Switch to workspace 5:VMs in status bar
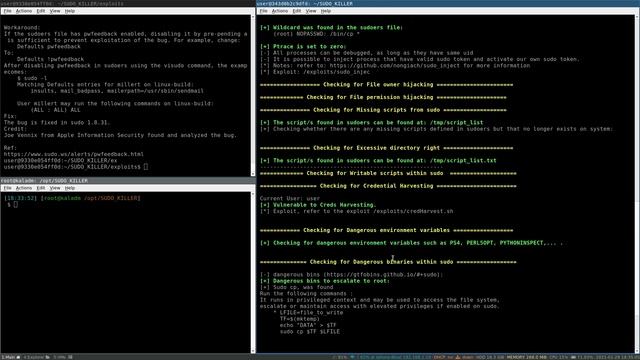The height and width of the screenshot is (360, 640). (62, 357)
